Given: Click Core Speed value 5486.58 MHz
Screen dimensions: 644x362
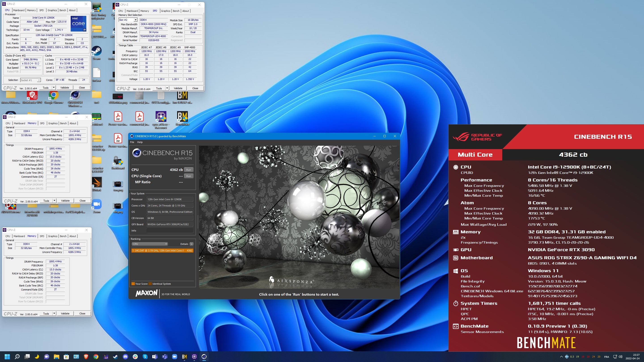Looking at the screenshot, I should coord(30,59).
